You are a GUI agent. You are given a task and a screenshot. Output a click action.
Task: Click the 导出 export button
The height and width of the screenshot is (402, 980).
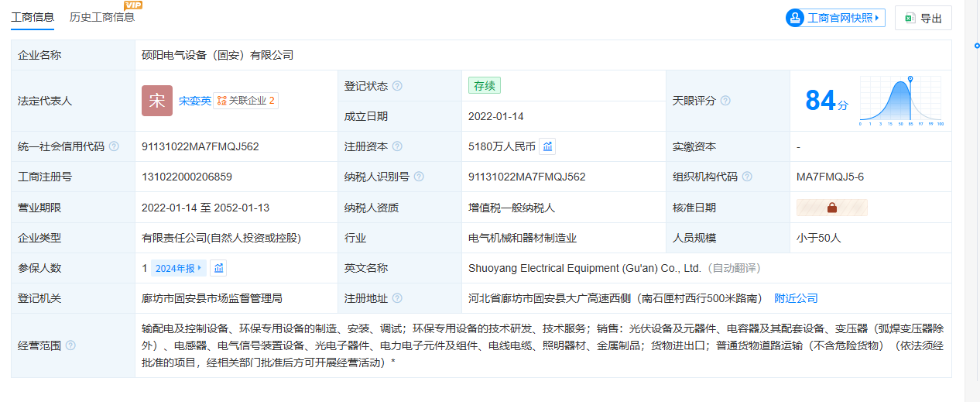(x=923, y=18)
